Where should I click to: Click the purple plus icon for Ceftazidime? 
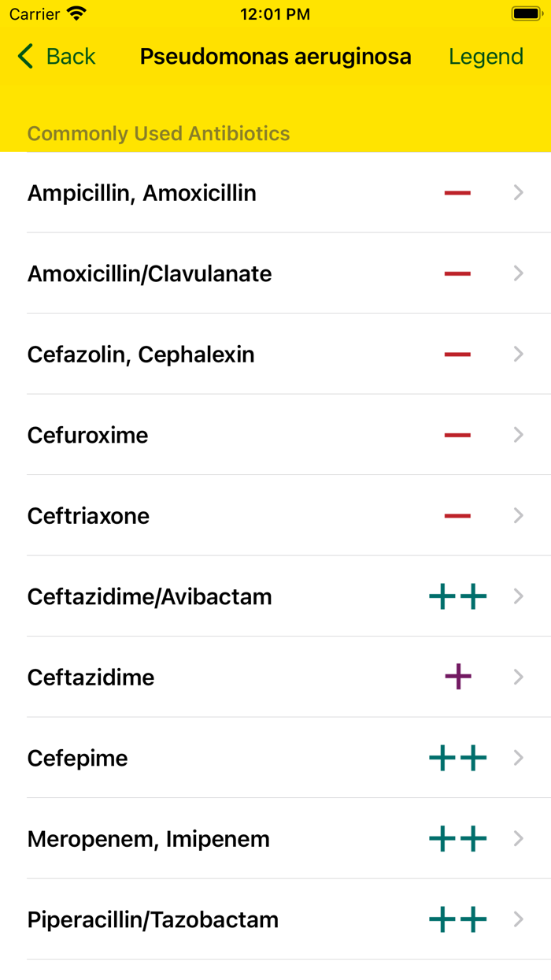coord(457,677)
